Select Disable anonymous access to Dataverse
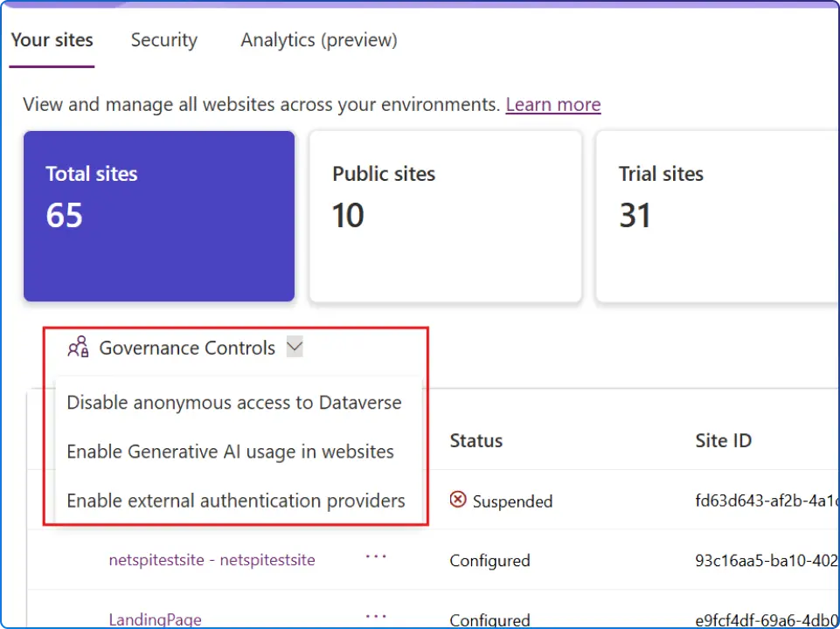Viewport: 840px width, 629px height. point(234,403)
